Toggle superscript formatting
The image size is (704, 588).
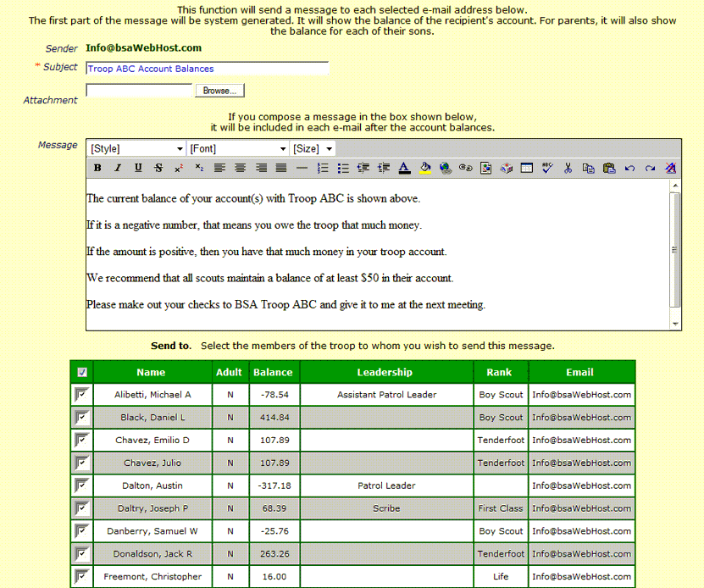click(x=179, y=169)
